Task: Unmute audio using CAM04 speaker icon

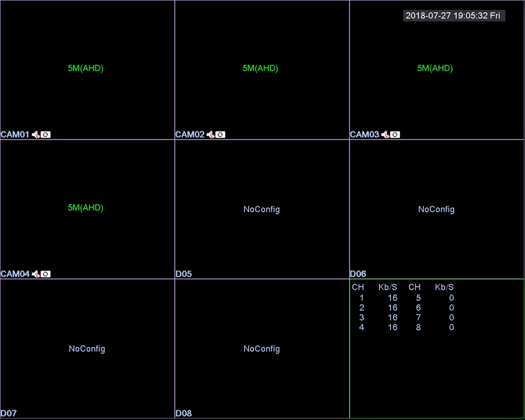Action: [36, 274]
